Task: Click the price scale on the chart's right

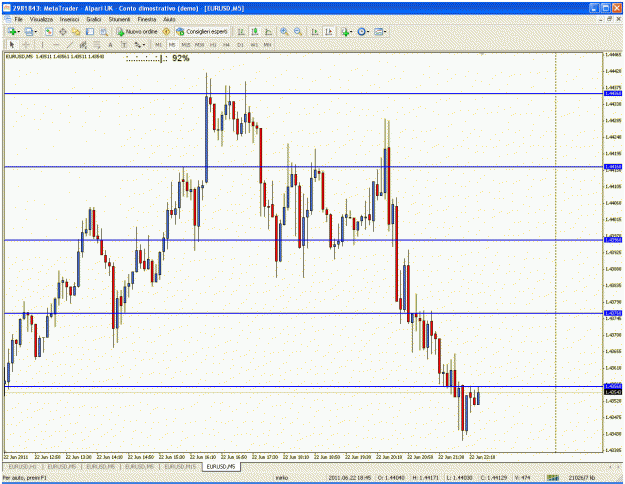Action: [613, 252]
